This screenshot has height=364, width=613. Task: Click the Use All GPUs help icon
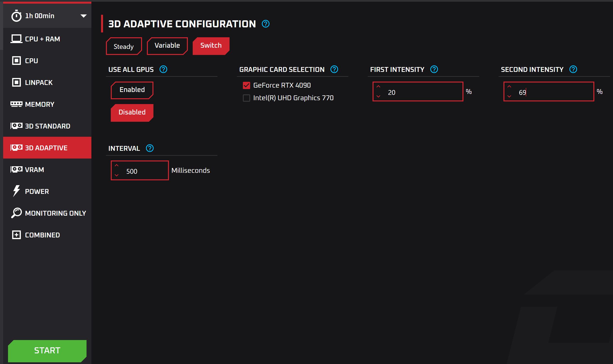tap(163, 69)
